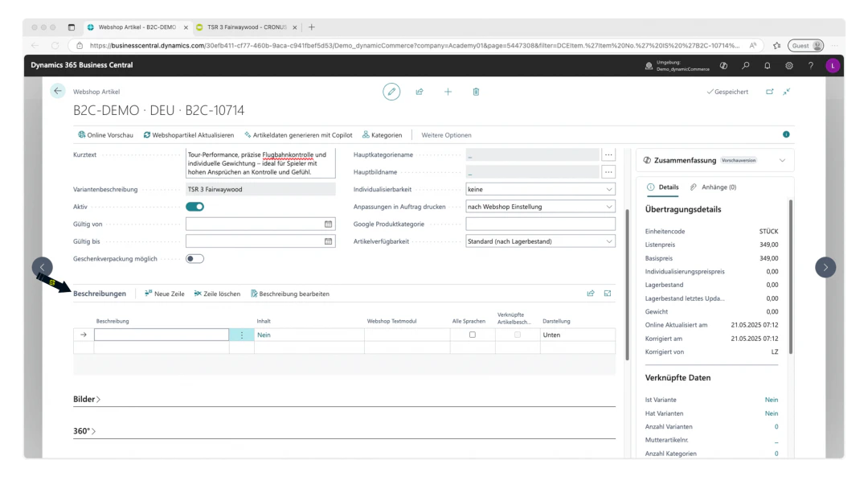Click the browser favorites star icon
868x489 pixels.
(x=776, y=45)
